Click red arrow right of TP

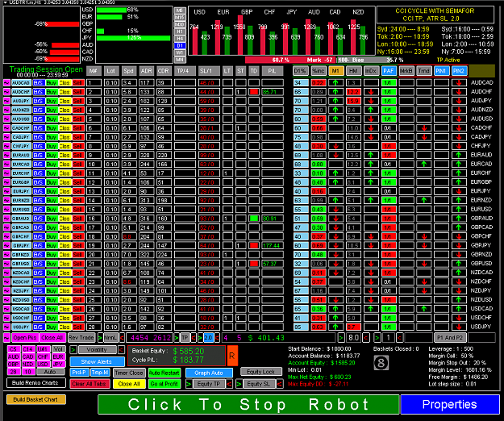[194, 338]
